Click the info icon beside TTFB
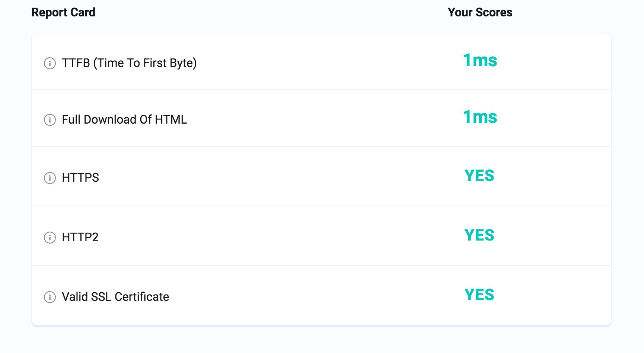The height and width of the screenshot is (353, 644). click(x=50, y=63)
